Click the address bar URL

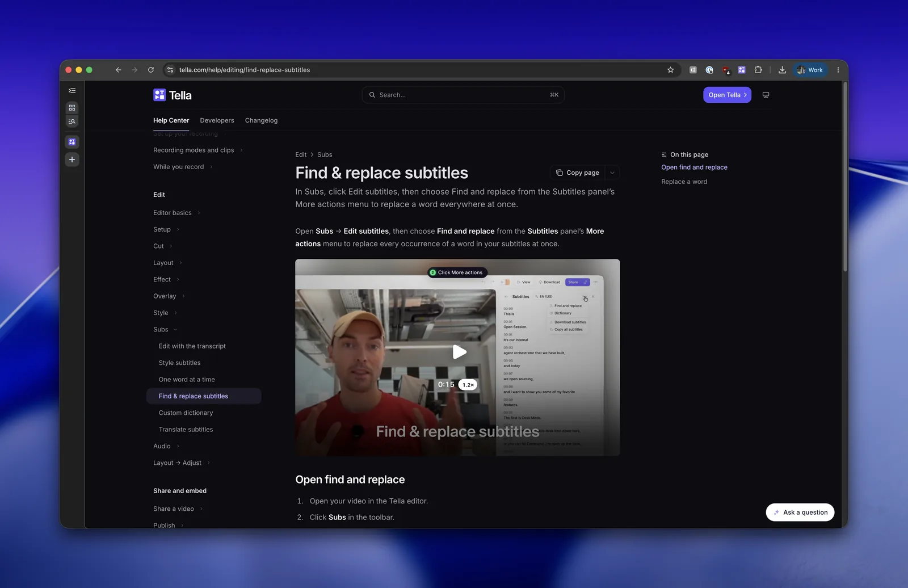245,70
